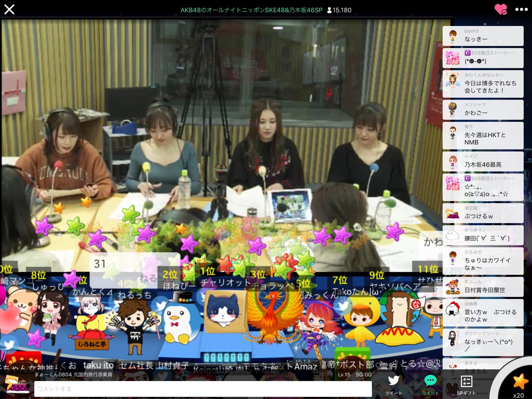
Task: Open the SPギフト gift list
Action: [x=466, y=385]
